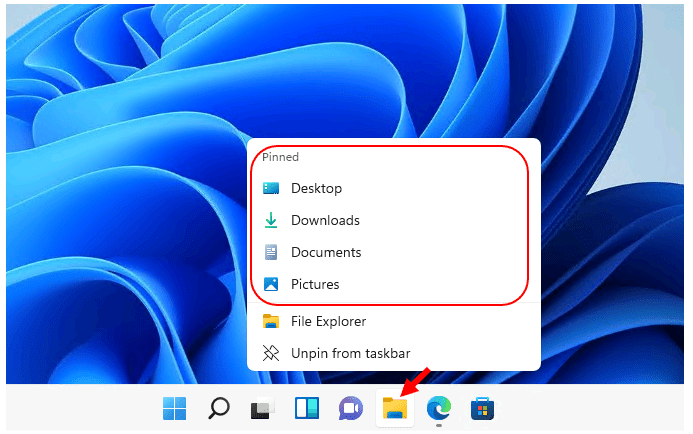Choose Unpin from taskbar
693x434 pixels.
393,353
